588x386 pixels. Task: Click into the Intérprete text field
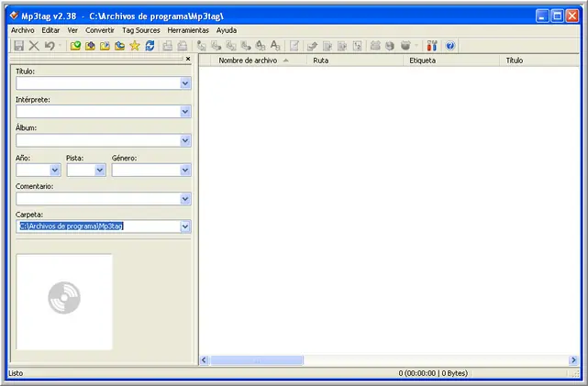pyautogui.click(x=98, y=111)
